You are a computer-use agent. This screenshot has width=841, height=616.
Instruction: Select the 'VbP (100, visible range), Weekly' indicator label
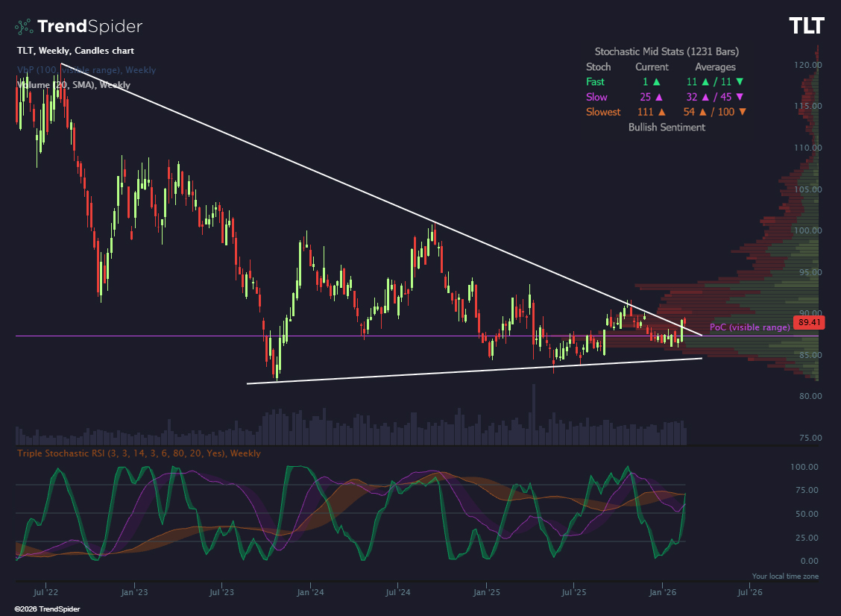coord(86,70)
